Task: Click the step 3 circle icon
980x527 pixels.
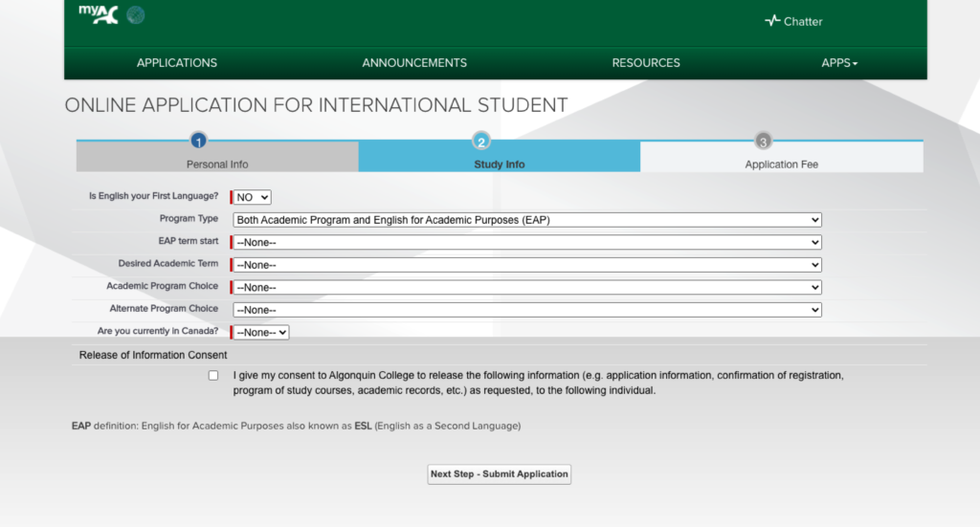Action: point(763,142)
